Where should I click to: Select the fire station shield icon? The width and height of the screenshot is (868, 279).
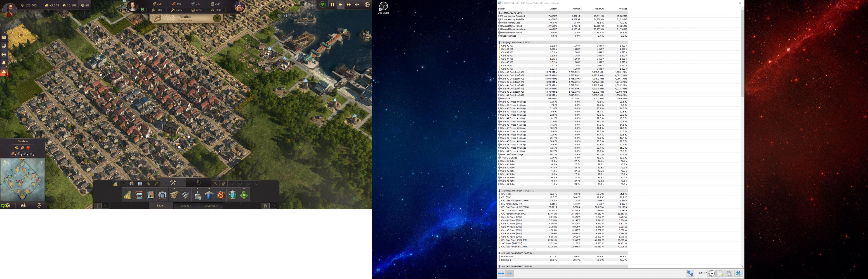[221, 195]
